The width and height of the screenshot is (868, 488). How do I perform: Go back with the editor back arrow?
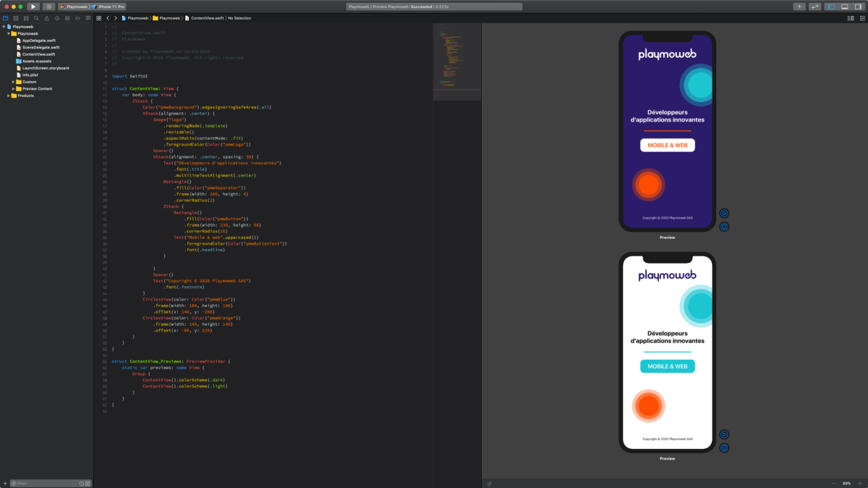[x=107, y=17]
